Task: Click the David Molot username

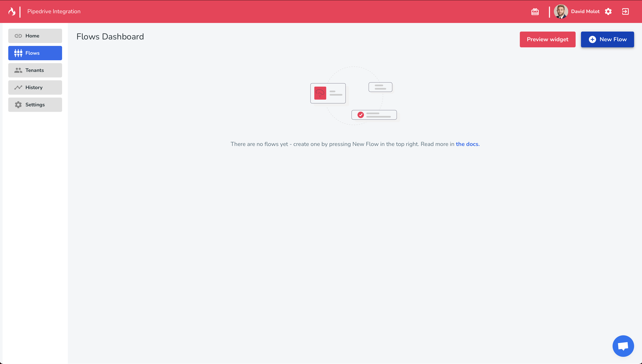Action: 585,11
